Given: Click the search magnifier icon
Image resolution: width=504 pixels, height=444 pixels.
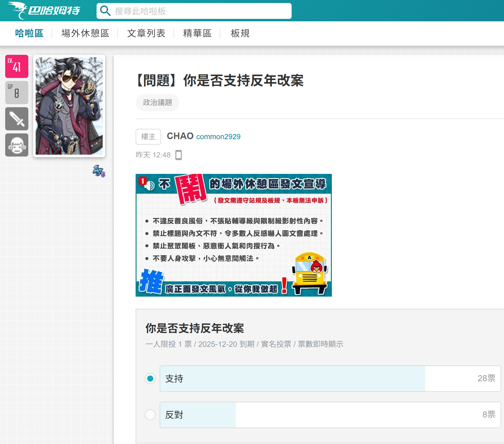Looking at the screenshot, I should [105, 11].
